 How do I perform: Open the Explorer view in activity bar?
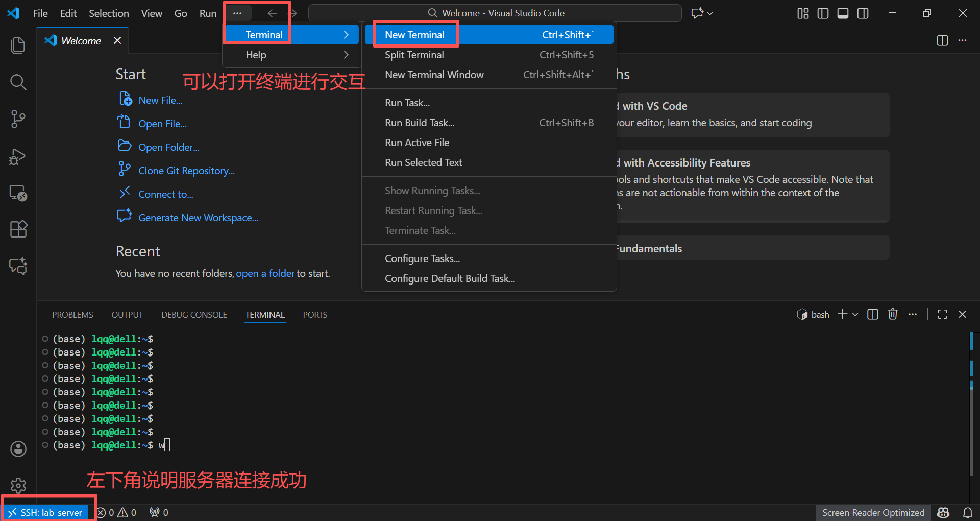click(18, 45)
